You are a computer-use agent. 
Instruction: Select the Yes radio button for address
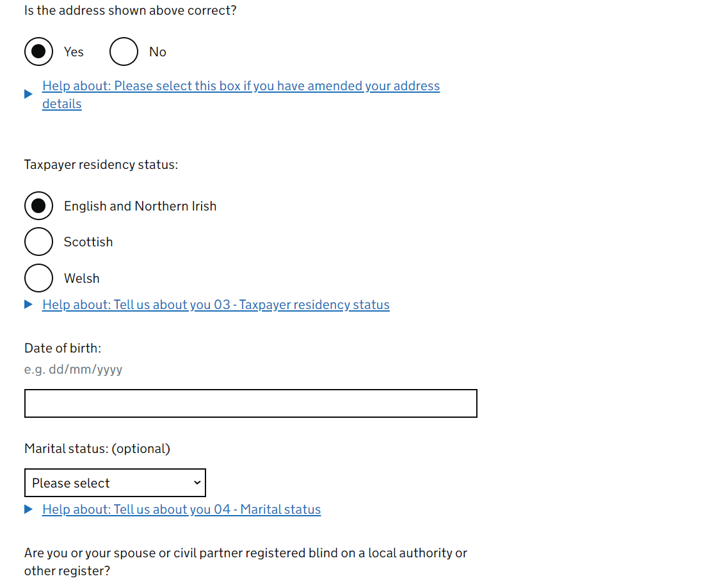coord(38,52)
